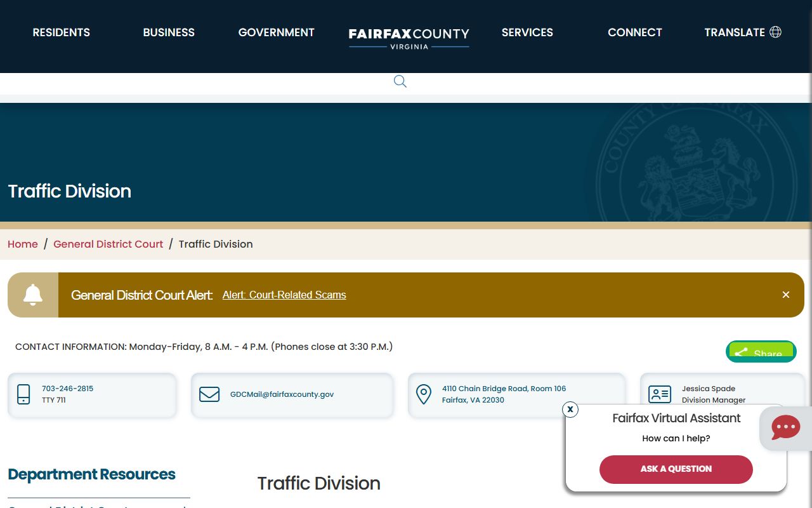Dismiss the General District Court alert
Image resolution: width=812 pixels, height=508 pixels.
pyautogui.click(x=786, y=295)
